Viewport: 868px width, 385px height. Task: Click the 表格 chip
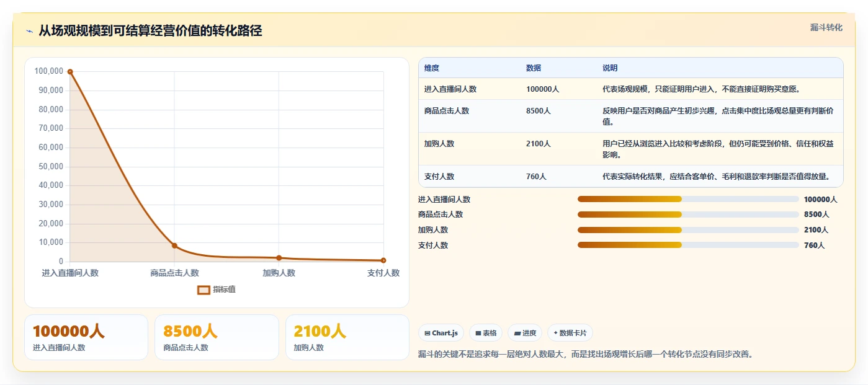point(486,333)
